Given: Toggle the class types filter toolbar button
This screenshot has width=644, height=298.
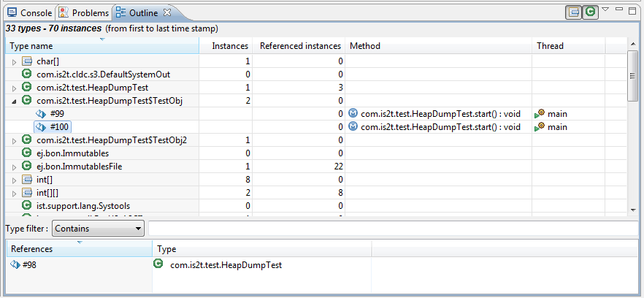Looking at the screenshot, I should point(589,12).
